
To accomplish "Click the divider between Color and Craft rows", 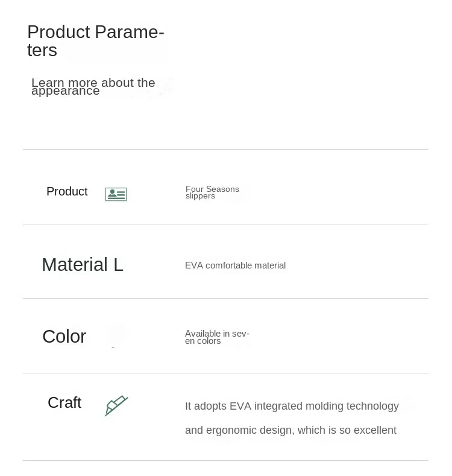I will (x=225, y=373).
